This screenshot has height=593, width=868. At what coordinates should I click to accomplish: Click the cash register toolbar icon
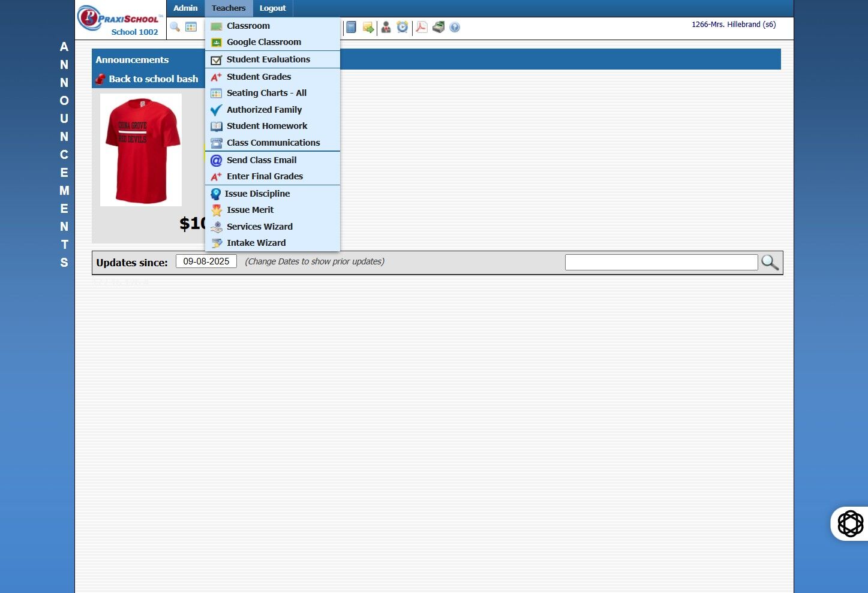[x=438, y=27]
